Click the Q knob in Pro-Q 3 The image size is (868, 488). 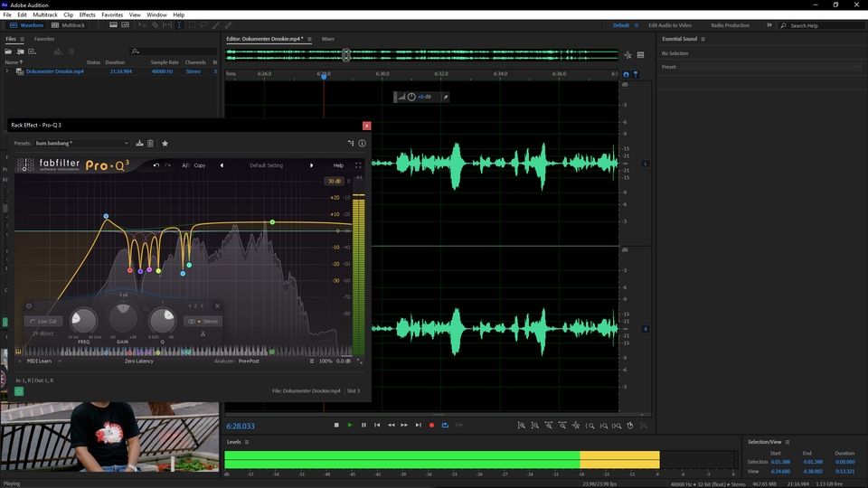162,321
